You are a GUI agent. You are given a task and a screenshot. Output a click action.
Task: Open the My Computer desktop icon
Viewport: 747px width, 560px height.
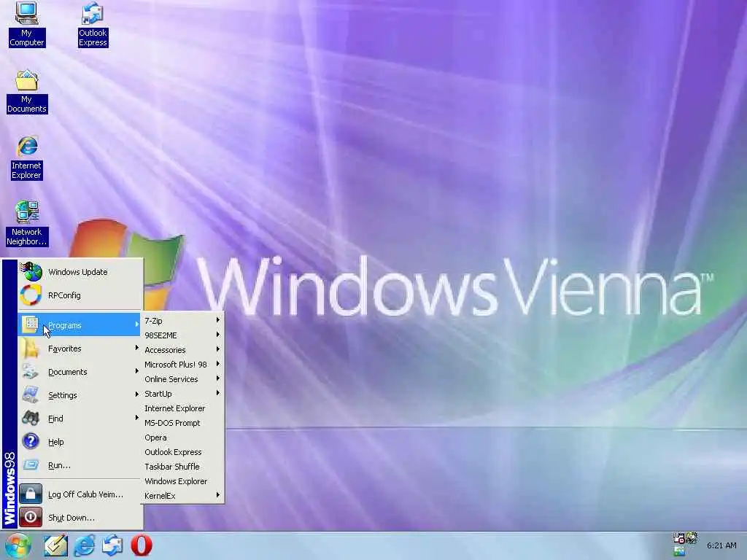27,24
